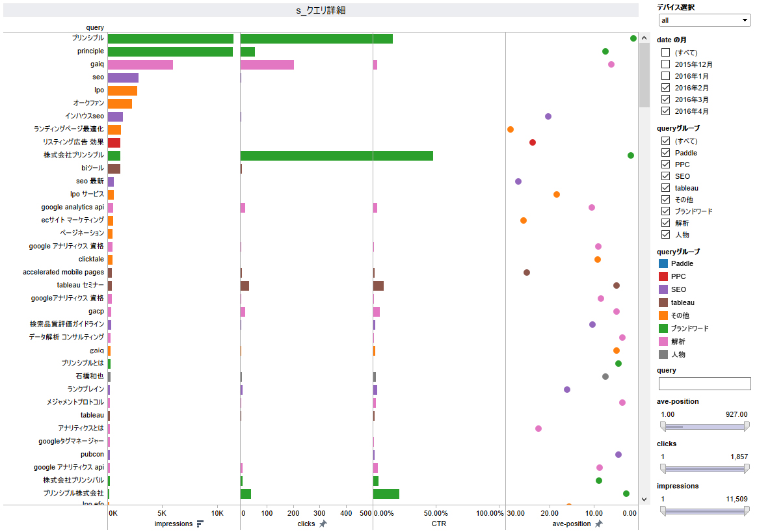Click the scroll-down arrow of the chart scrollbar
757x532 pixels.
[644, 499]
